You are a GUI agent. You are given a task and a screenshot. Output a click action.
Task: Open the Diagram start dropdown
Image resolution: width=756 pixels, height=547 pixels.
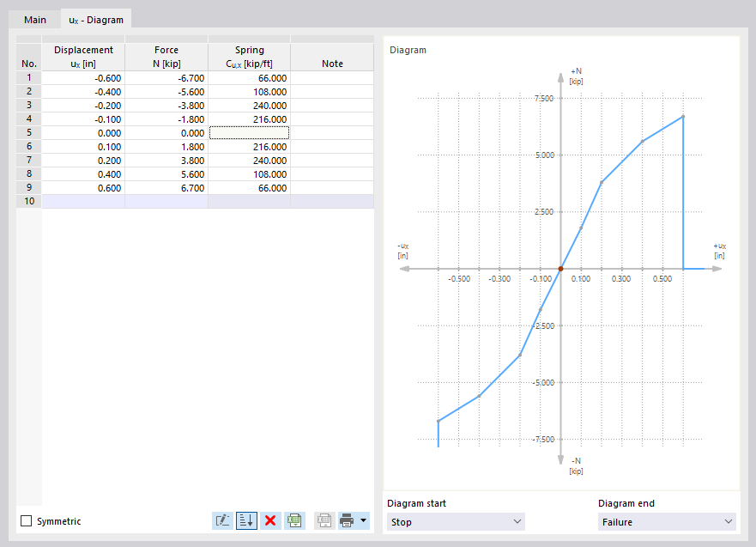pyautogui.click(x=456, y=522)
